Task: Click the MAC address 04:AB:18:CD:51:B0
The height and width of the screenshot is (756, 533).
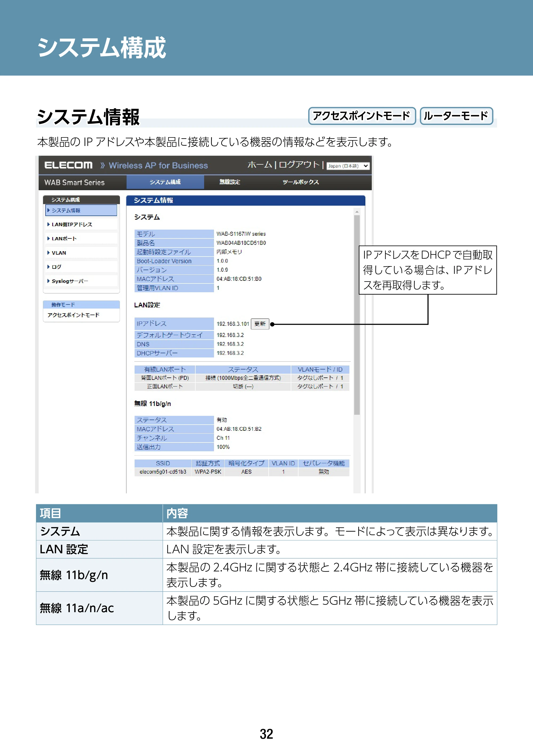Action: (239, 279)
